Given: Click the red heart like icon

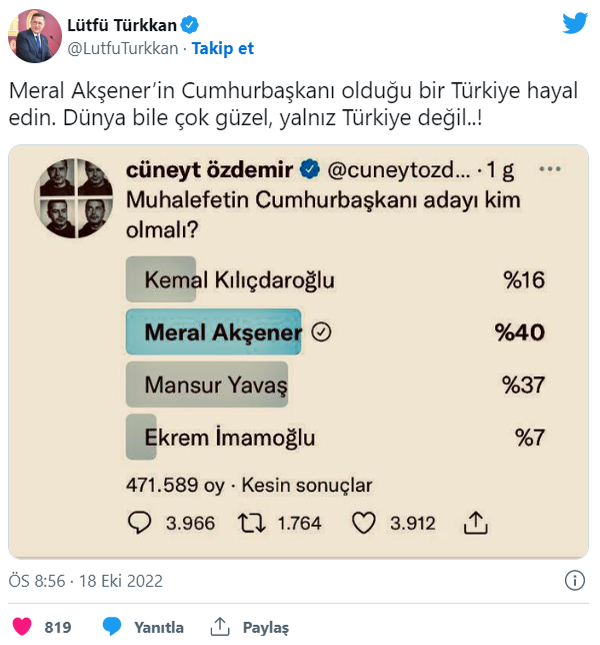Looking at the screenshot, I should 21,627.
